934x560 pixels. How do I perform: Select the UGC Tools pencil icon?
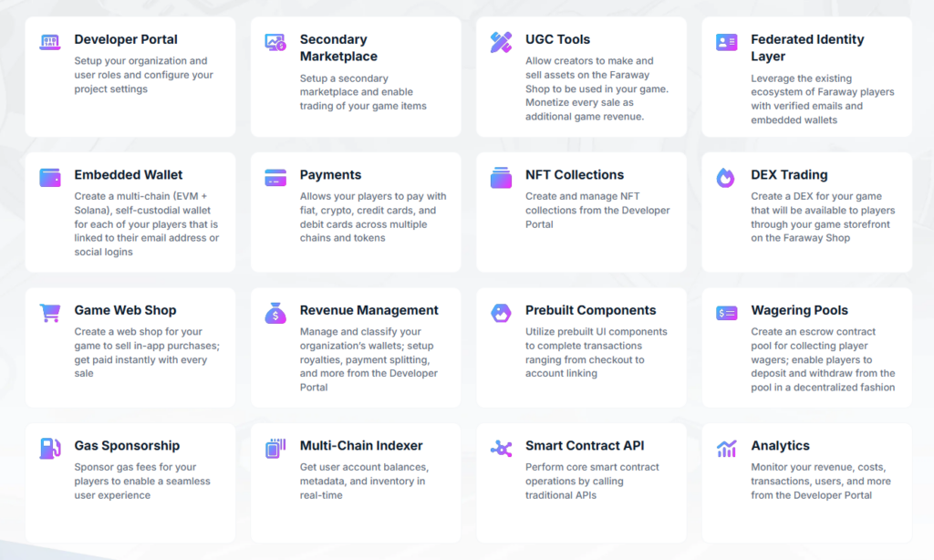(x=501, y=42)
